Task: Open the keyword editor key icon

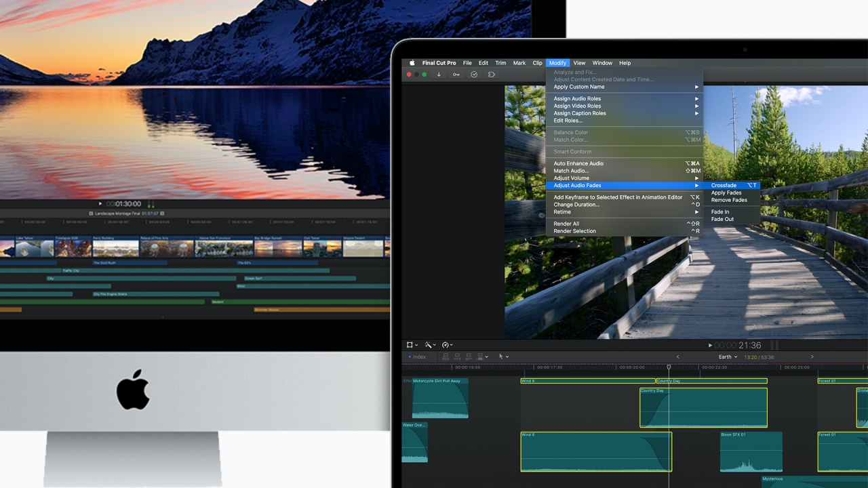Action: (456, 75)
